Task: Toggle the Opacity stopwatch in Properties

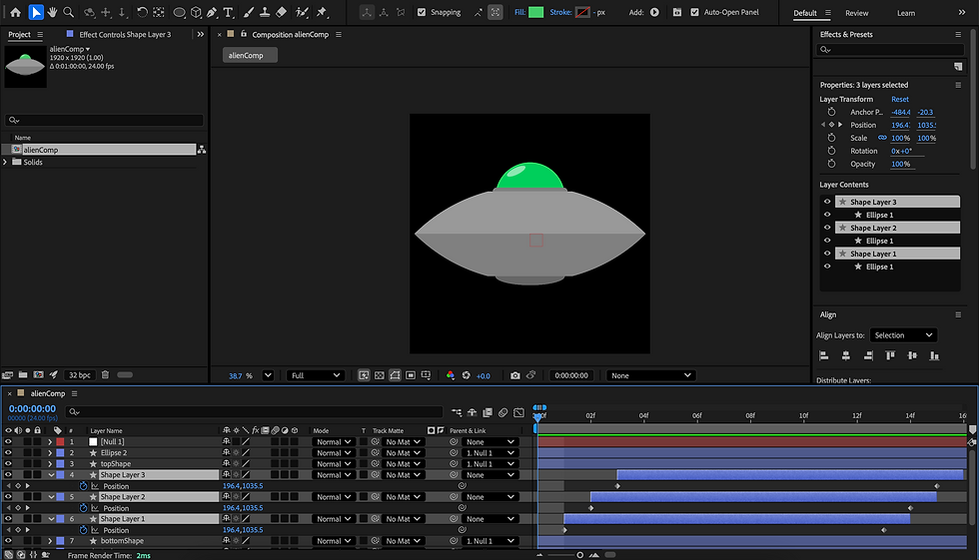Action: (831, 164)
